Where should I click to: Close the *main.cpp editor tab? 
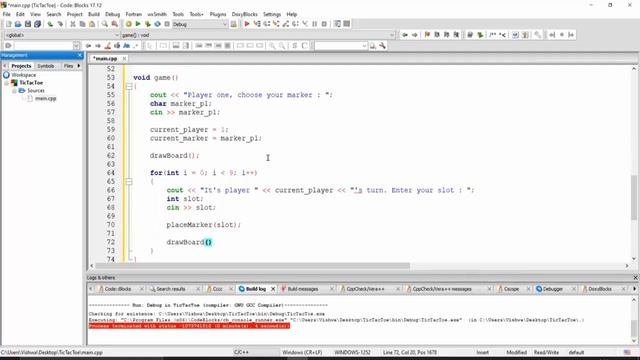tap(124, 59)
